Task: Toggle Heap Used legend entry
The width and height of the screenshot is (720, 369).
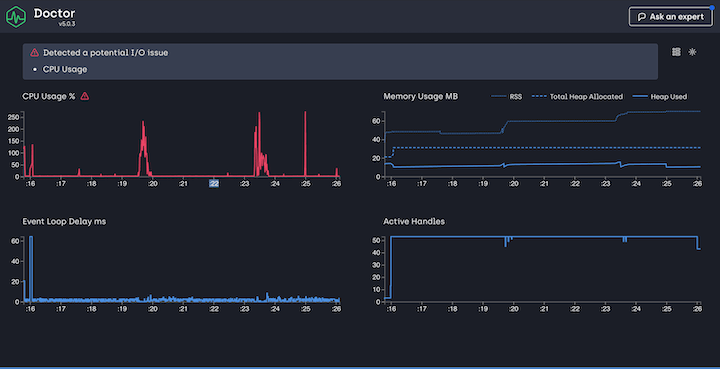Action: click(x=660, y=96)
